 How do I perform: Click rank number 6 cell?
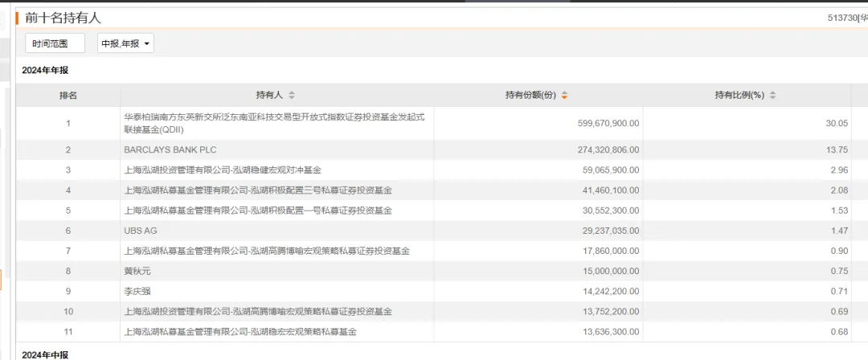(x=68, y=231)
